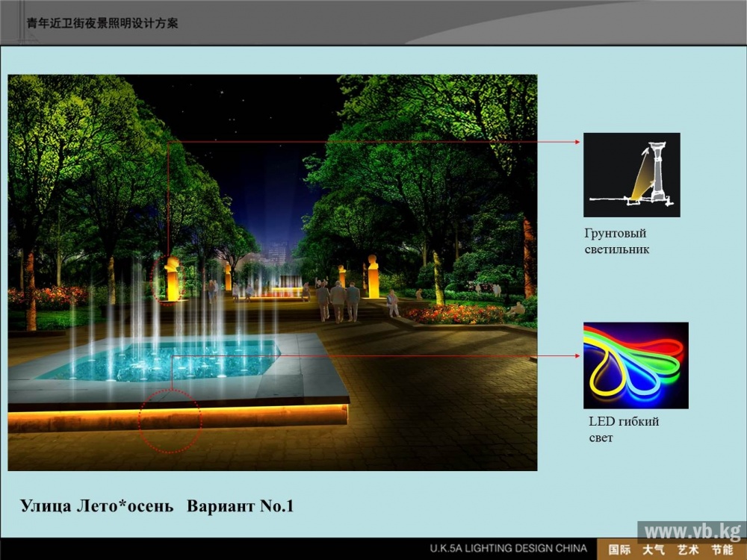Image resolution: width=747 pixels, height=560 pixels.
Task: Click the '艺术' footer label
Action: point(688,550)
